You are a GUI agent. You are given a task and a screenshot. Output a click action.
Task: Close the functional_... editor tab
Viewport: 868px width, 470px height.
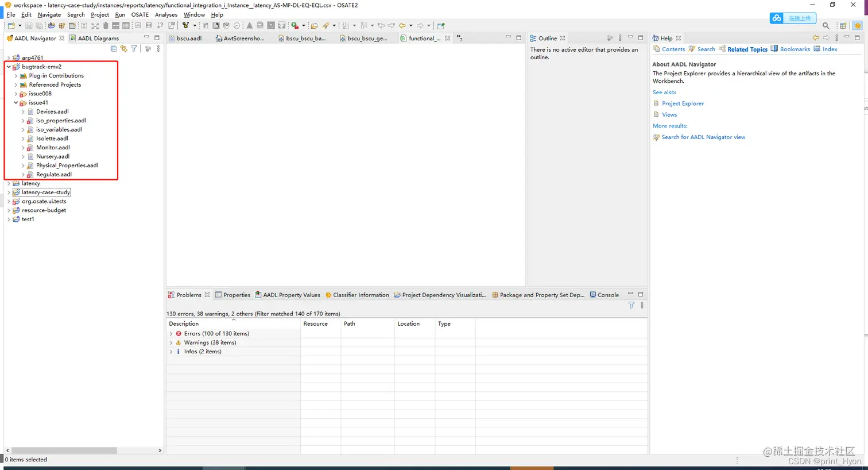447,38
